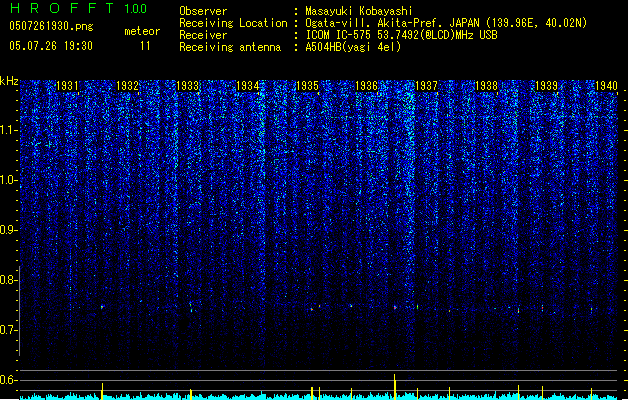Image resolution: width=629 pixels, height=400 pixels.
Task: Click the 1934 time marker
Action: [x=247, y=85]
